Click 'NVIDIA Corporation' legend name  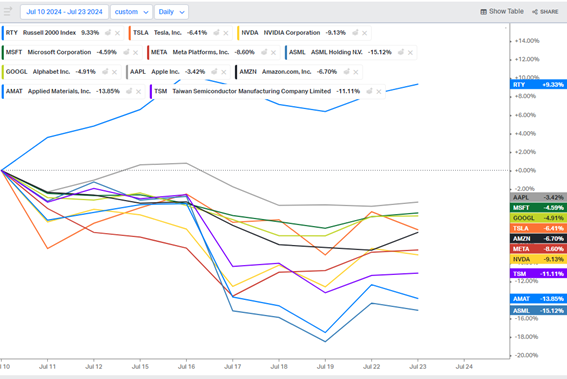tap(292, 33)
